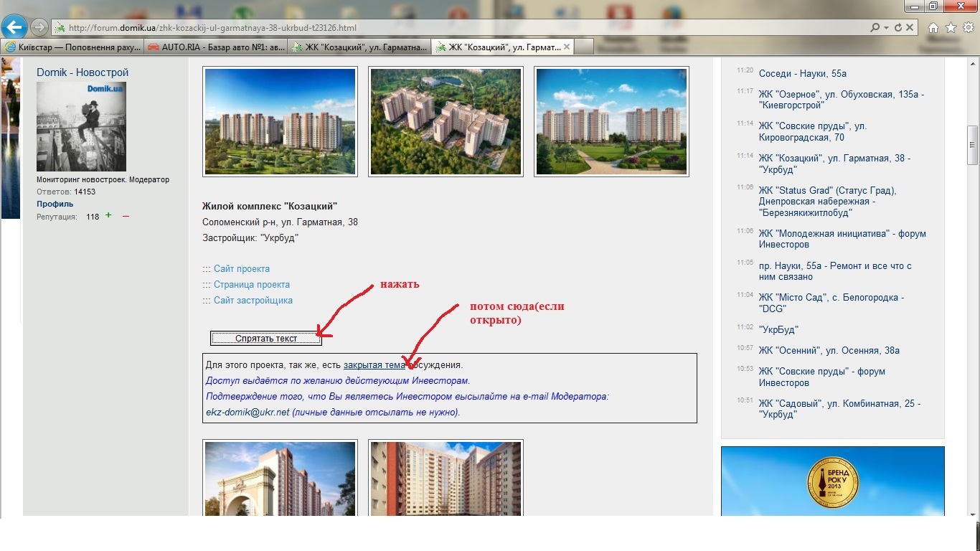Open the entrance arch building thumbnail
The width and height of the screenshot is (980, 551).
[281, 478]
